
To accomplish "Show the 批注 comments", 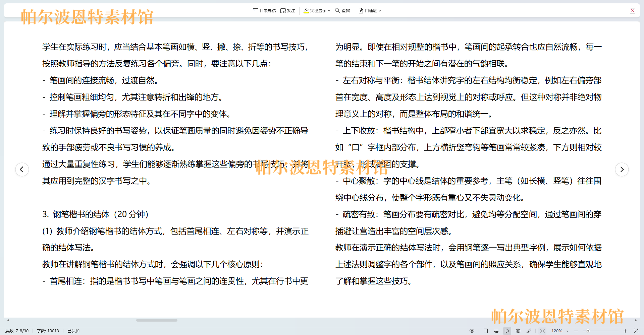I will 288,11.
